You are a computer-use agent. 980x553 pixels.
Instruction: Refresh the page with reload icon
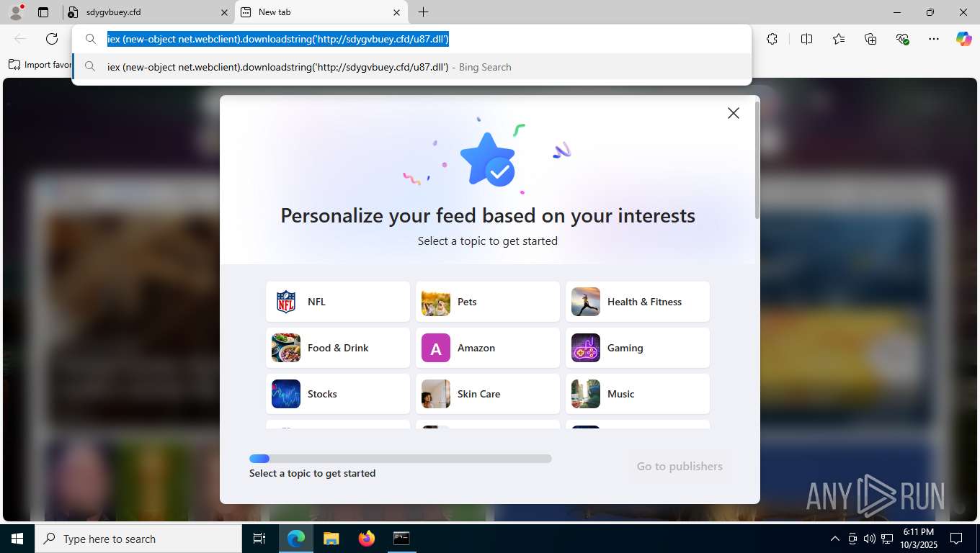[x=52, y=39]
